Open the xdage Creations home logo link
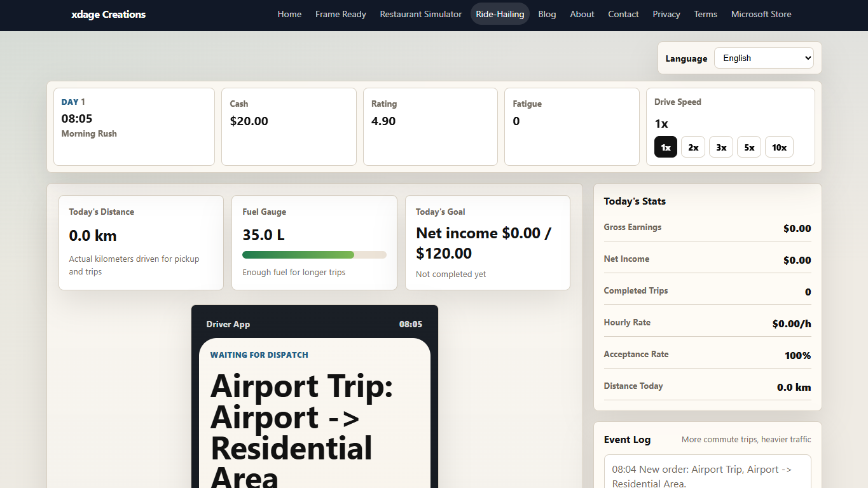 point(109,14)
